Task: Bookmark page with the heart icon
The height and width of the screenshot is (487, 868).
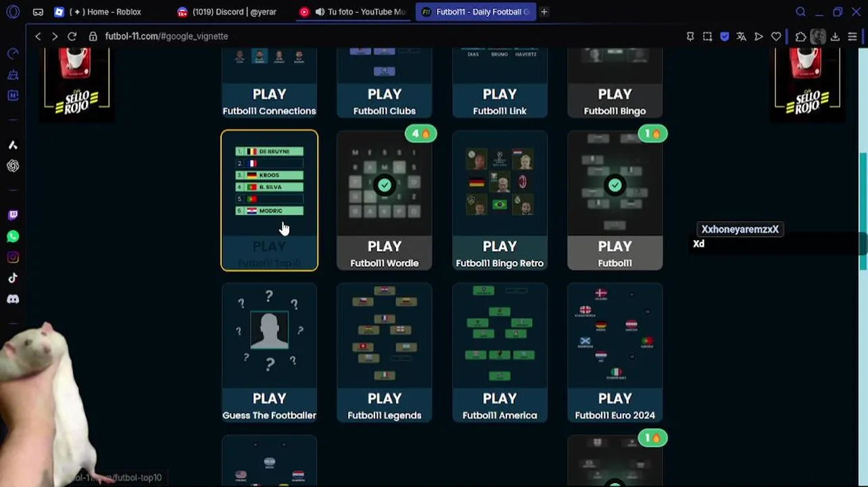Action: tap(776, 37)
